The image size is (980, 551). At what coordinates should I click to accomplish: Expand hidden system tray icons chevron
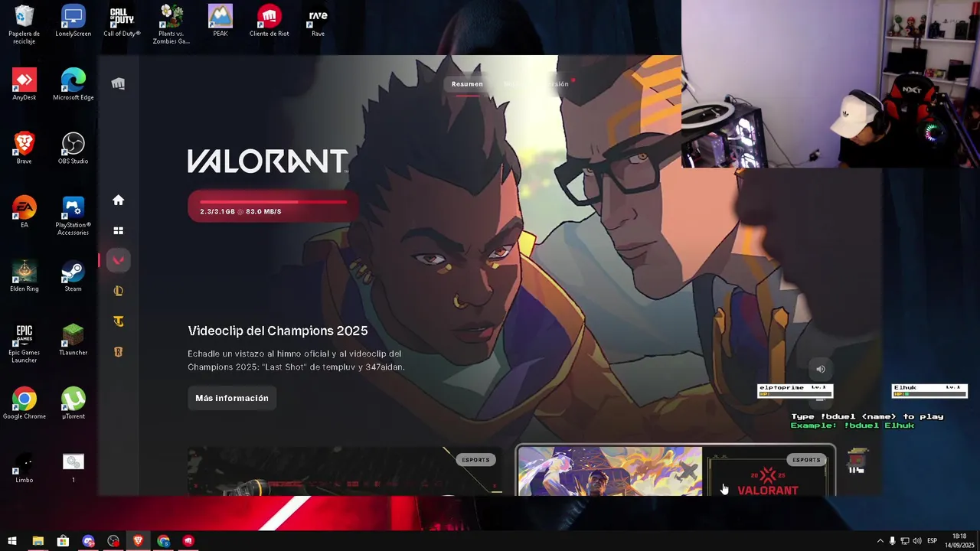pos(880,541)
